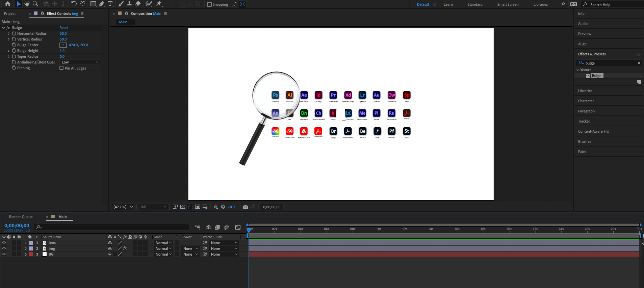Toggle Bulge Height stopwatch

point(14,51)
